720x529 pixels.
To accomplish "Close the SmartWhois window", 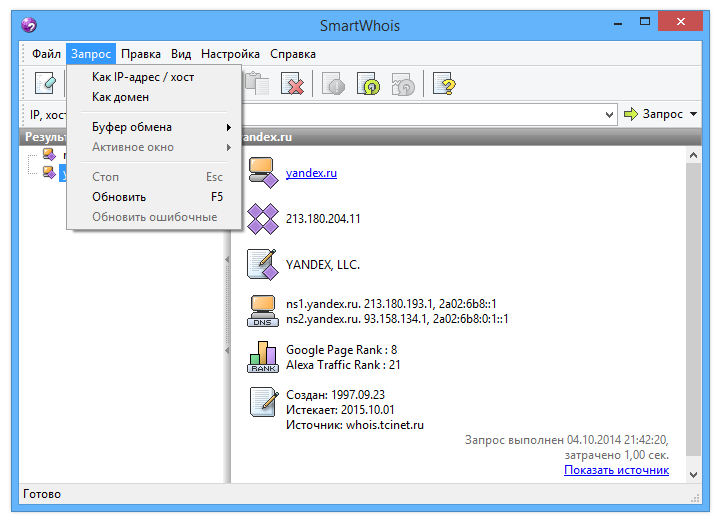I will [681, 22].
